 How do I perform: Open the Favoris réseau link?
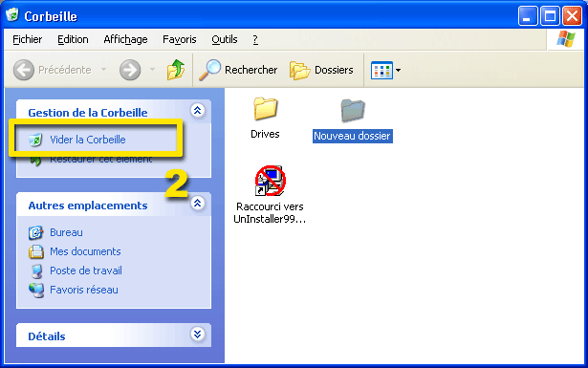click(x=84, y=290)
